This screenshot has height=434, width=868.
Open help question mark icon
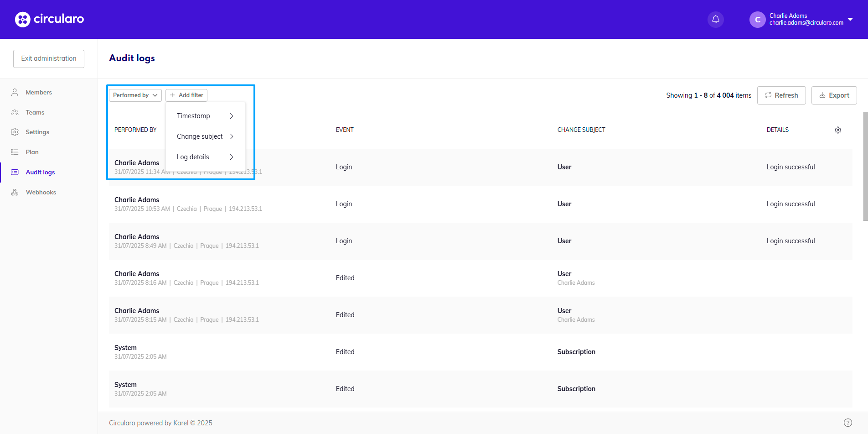click(847, 423)
